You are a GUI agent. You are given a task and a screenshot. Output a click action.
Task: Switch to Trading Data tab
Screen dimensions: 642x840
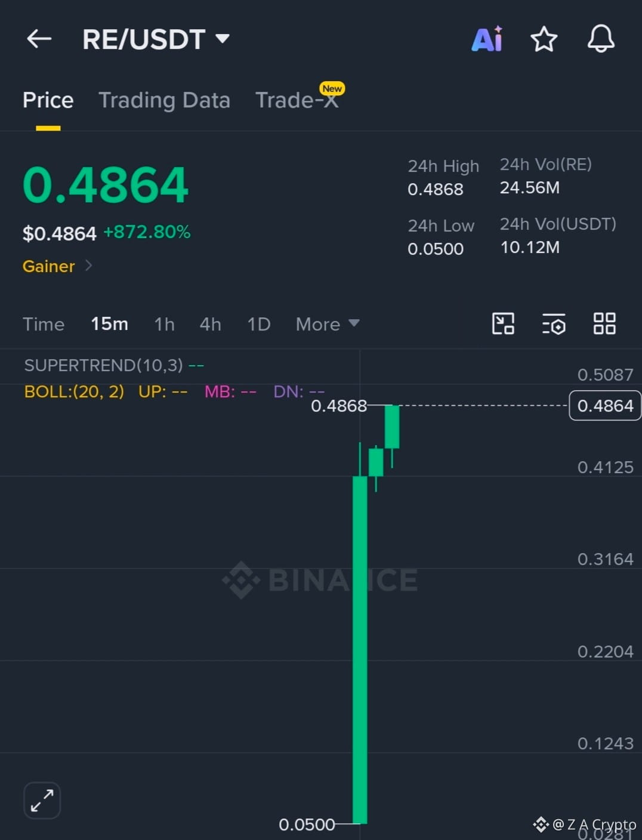pyautogui.click(x=164, y=100)
